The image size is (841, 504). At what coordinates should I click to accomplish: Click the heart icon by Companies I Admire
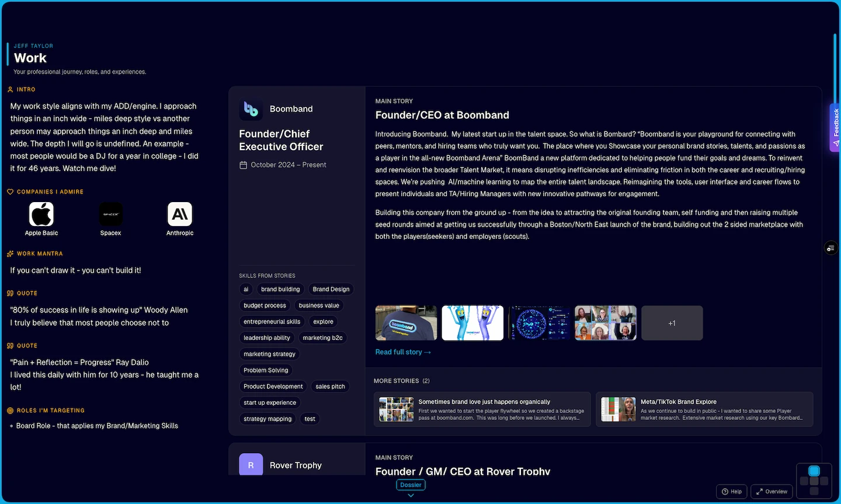[x=10, y=192]
